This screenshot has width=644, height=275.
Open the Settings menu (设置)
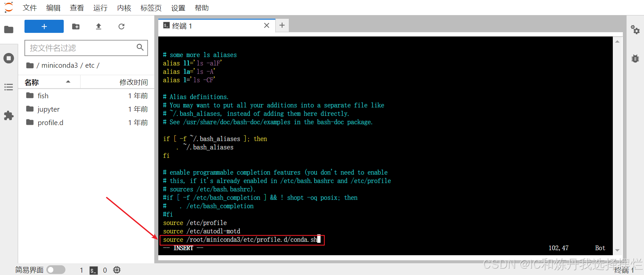[x=178, y=8]
